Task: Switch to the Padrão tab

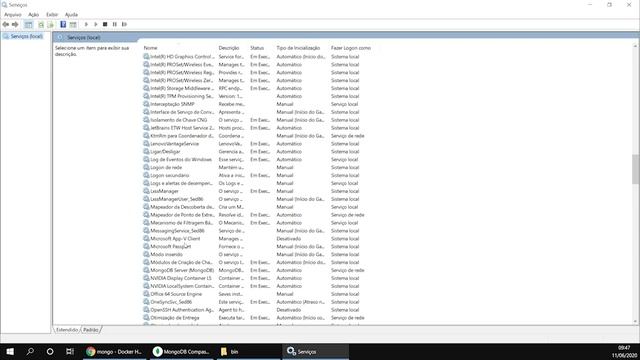Action: click(91, 330)
